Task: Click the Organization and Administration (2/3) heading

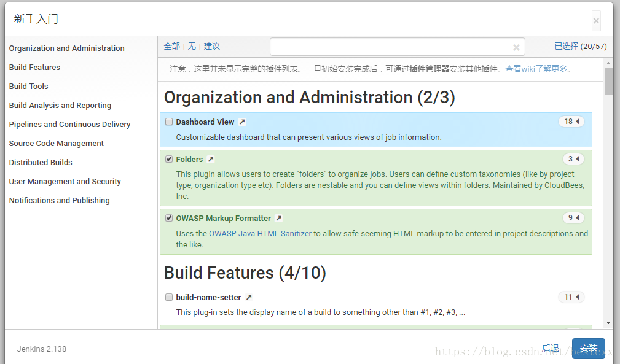Action: (310, 98)
